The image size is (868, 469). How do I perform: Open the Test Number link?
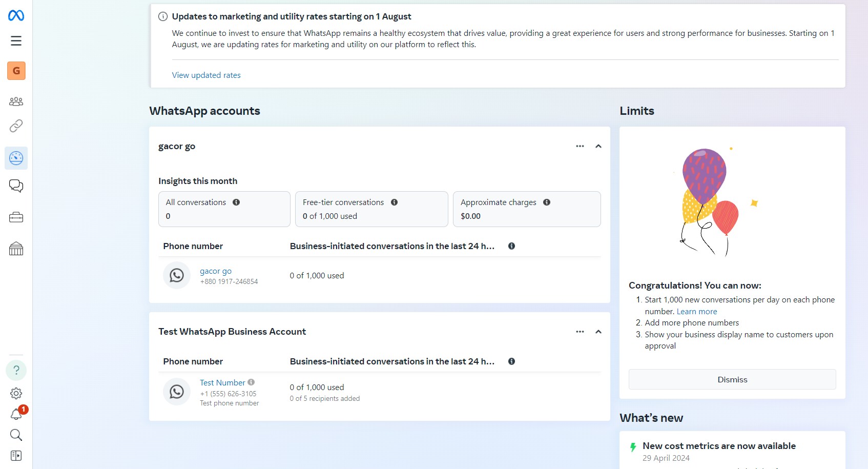pyautogui.click(x=222, y=382)
